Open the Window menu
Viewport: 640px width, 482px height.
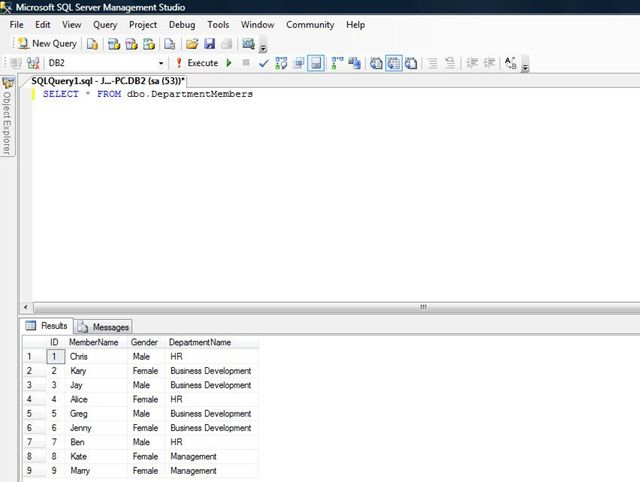point(258,25)
